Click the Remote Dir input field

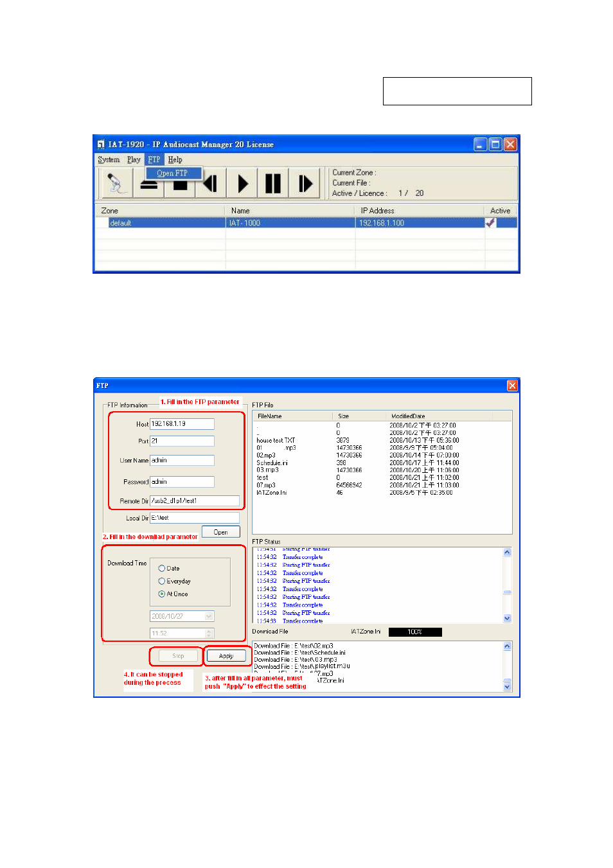(x=195, y=501)
